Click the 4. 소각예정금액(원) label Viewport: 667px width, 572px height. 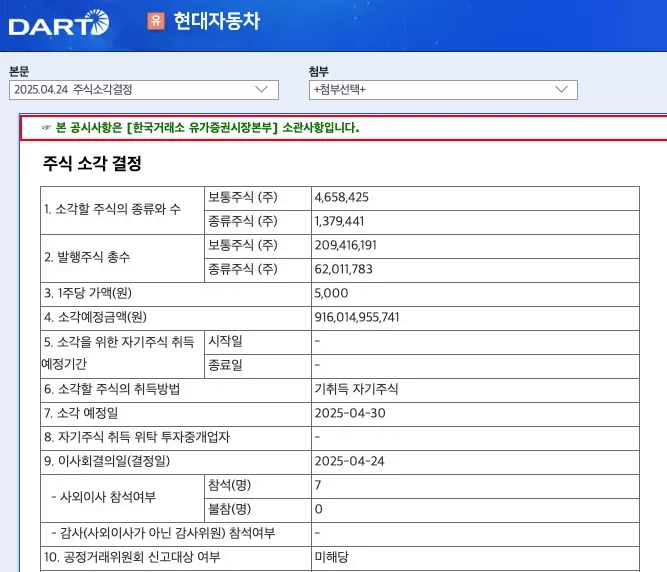[x=95, y=317]
